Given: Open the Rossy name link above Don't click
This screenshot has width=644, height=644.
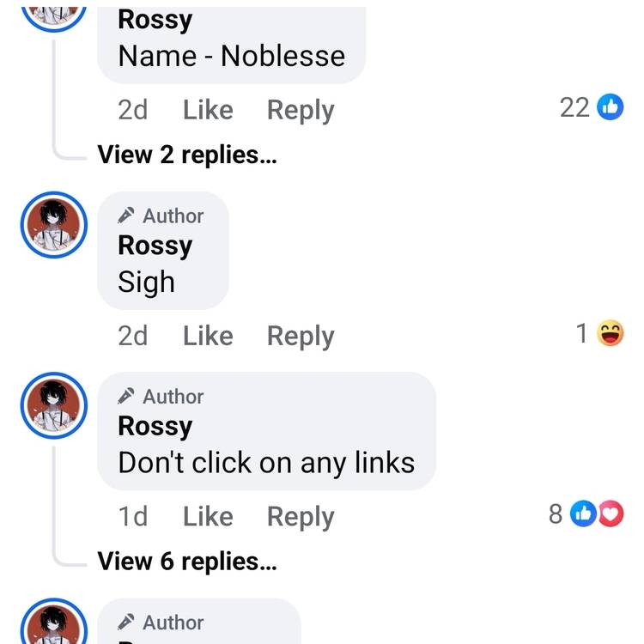Looking at the screenshot, I should pos(155,427).
